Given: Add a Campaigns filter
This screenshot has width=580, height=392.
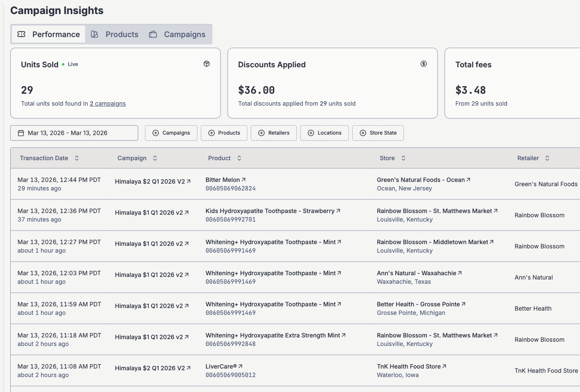Looking at the screenshot, I should (x=171, y=133).
